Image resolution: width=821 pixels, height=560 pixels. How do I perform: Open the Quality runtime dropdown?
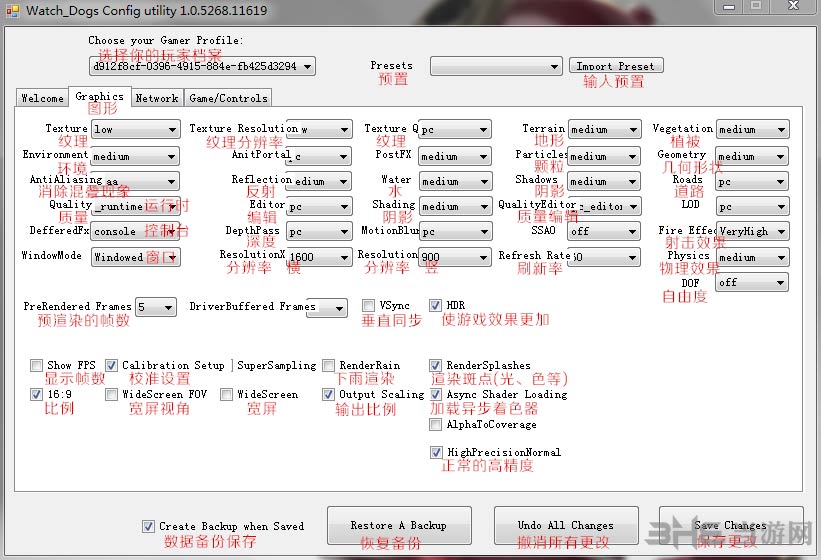click(135, 207)
